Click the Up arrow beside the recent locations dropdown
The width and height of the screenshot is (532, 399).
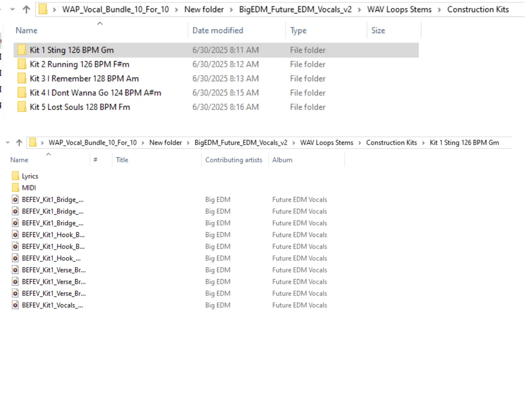point(27,9)
